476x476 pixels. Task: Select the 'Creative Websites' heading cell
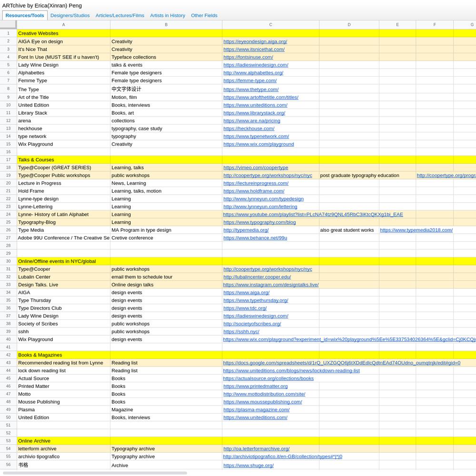pyautogui.click(x=63, y=33)
